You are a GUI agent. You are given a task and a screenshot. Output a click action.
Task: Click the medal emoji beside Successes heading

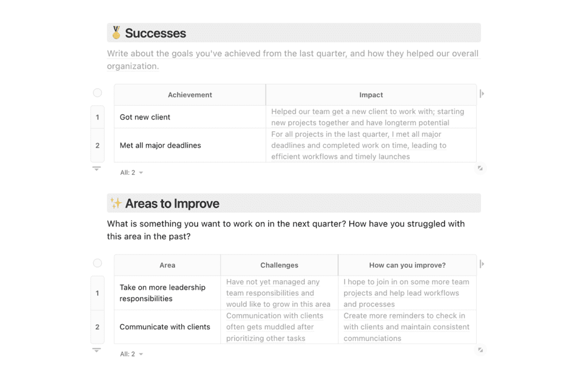[x=115, y=33]
